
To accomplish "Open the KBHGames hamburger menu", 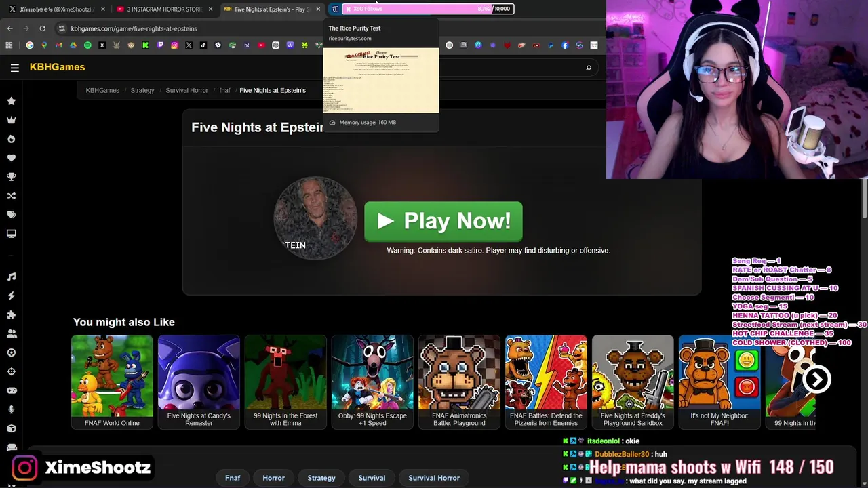I will tap(14, 67).
